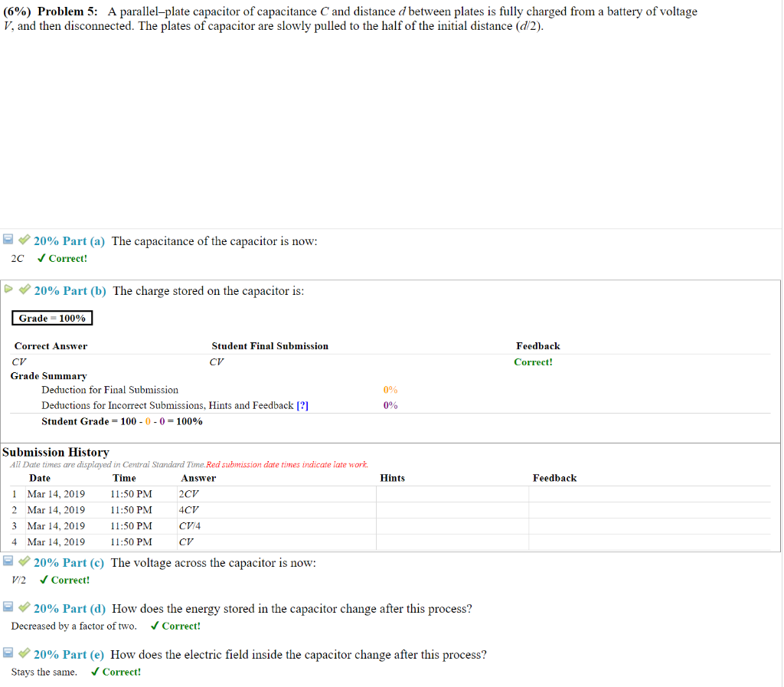Screen dimensions: 784x687
Task: Expand Part (d) using its collapse icon
Action: [8, 607]
